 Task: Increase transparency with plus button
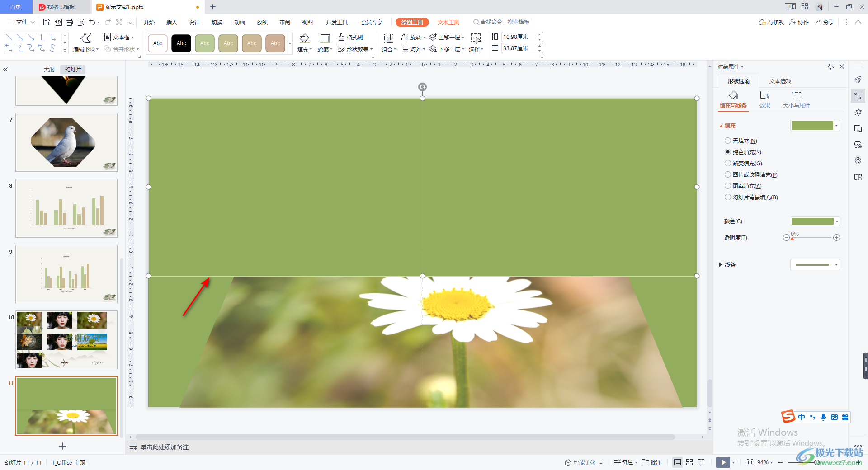point(836,237)
